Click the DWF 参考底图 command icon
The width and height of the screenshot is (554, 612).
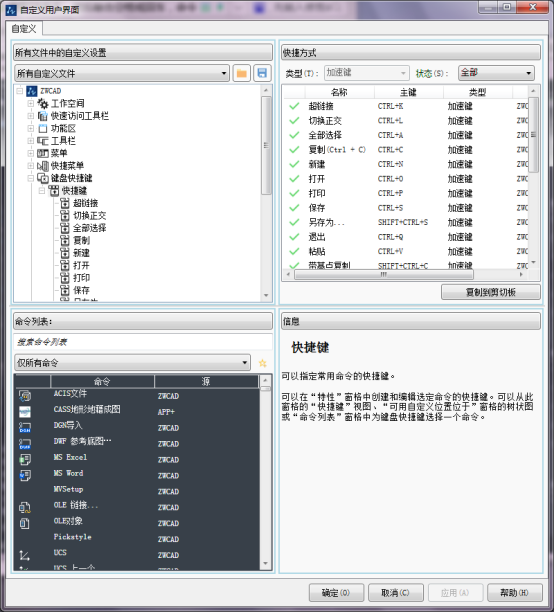[x=25, y=444]
